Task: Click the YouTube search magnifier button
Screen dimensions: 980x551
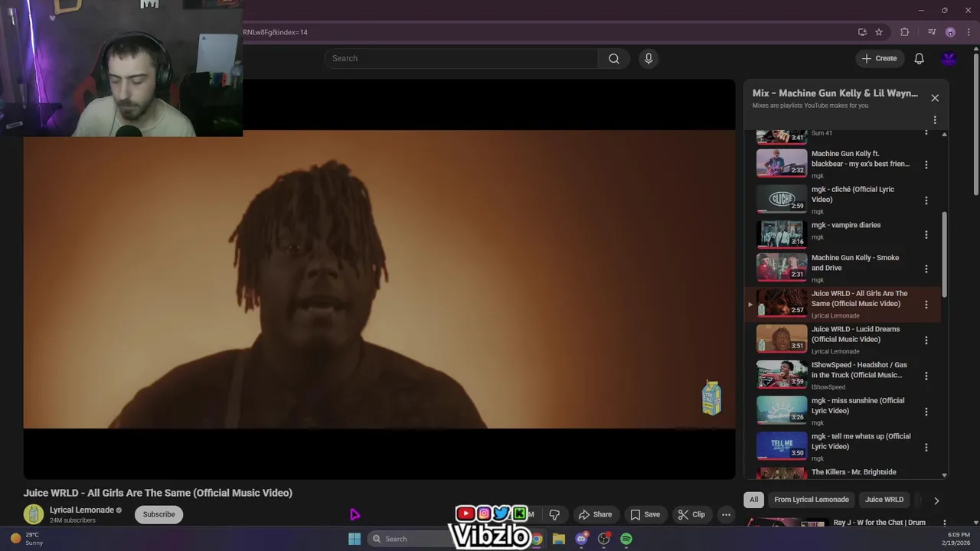Action: click(x=613, y=58)
